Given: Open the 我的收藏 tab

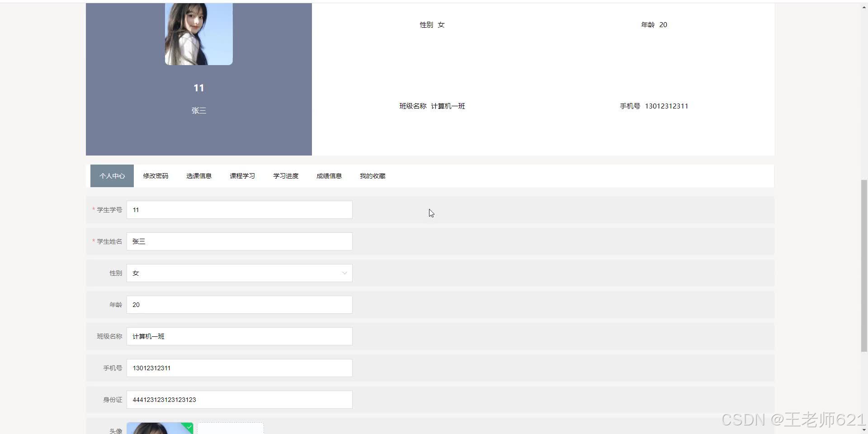Looking at the screenshot, I should [x=373, y=176].
